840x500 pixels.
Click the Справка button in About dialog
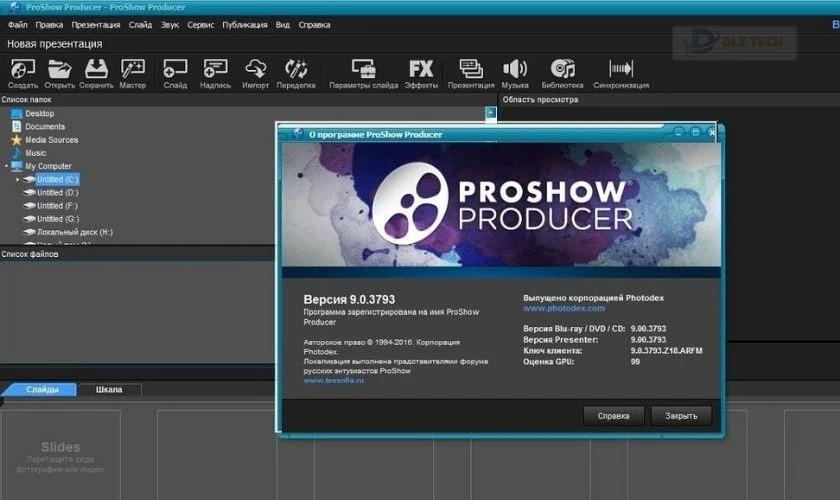[613, 416]
